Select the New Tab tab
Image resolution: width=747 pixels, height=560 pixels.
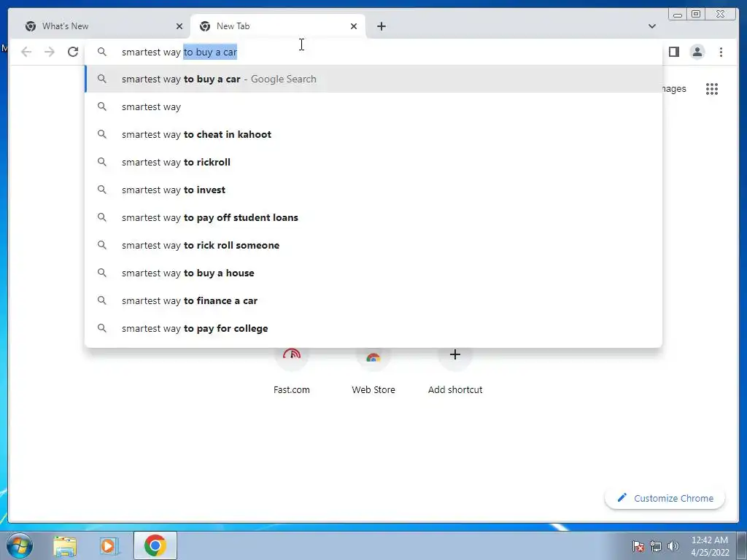[278, 26]
